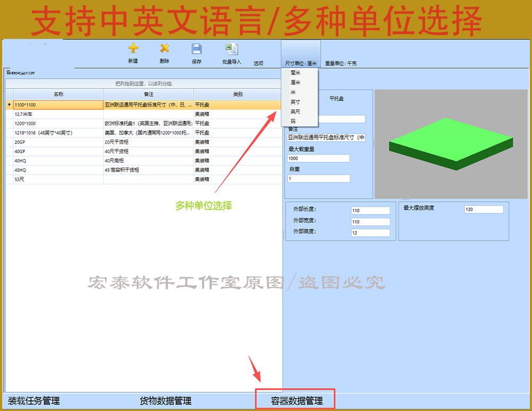Select the 40HQ row
This screenshot has width=532, height=411.
[x=144, y=161]
